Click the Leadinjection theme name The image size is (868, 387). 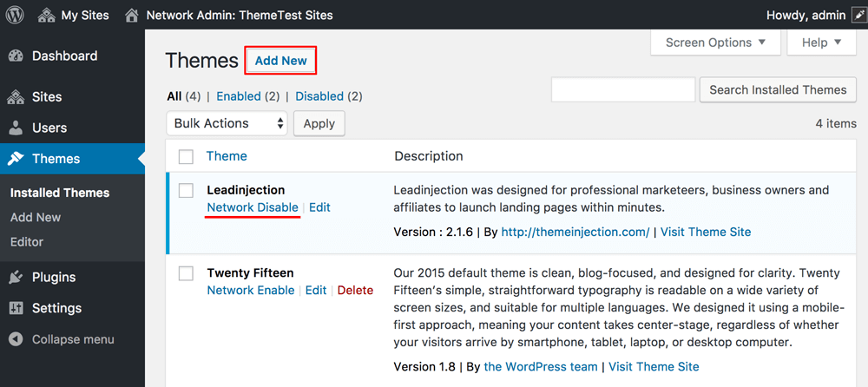point(246,190)
